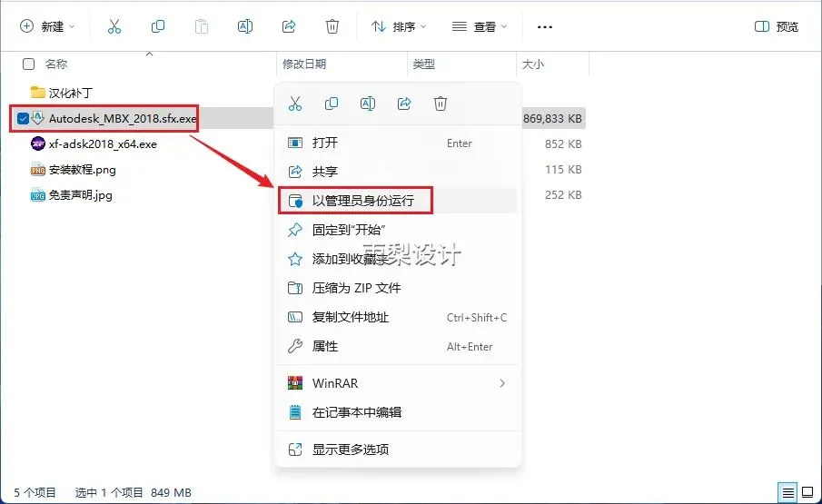Screen dimensions: 822x504
Task: Switch to details view icon in status bar
Action: coord(787,492)
